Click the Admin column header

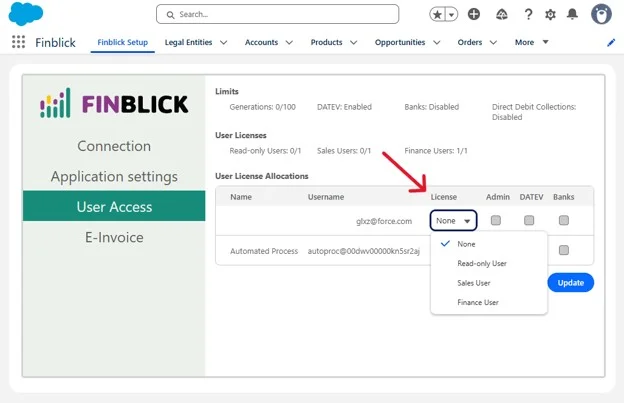[497, 197]
